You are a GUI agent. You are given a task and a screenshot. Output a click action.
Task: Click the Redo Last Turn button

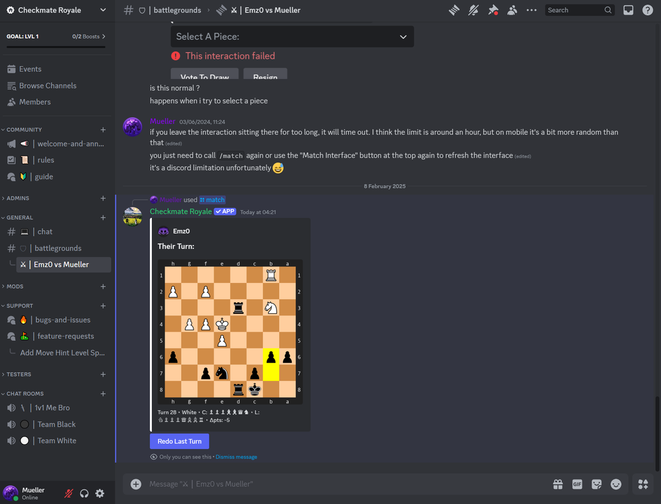tap(179, 441)
